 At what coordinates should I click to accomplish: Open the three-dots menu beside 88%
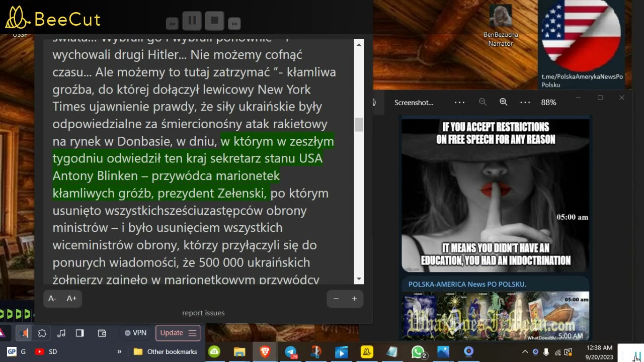click(x=525, y=102)
